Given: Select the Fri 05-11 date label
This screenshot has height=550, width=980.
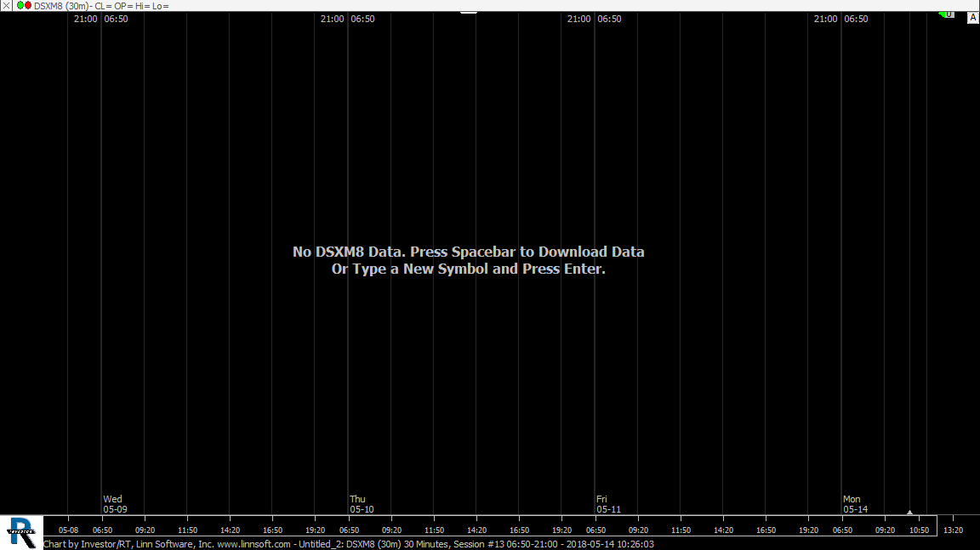Looking at the screenshot, I should (x=608, y=504).
